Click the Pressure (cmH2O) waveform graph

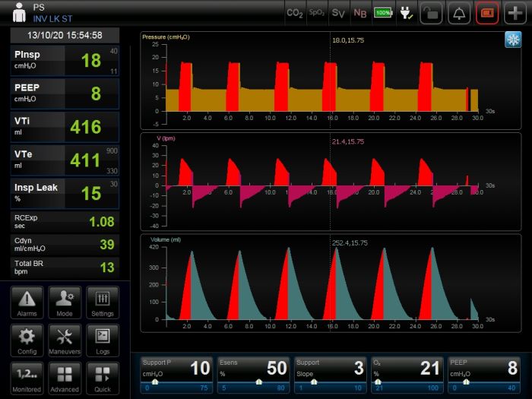tap(331, 81)
